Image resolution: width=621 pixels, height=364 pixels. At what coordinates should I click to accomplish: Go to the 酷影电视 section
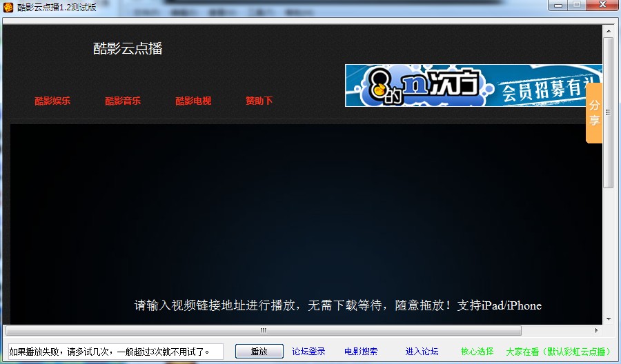point(193,101)
